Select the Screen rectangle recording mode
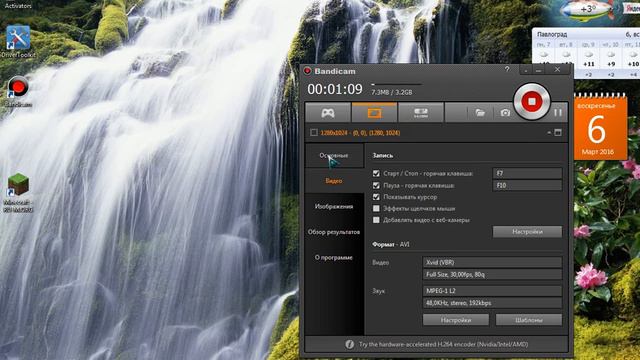Screen dimensions: 640x360 (374, 113)
